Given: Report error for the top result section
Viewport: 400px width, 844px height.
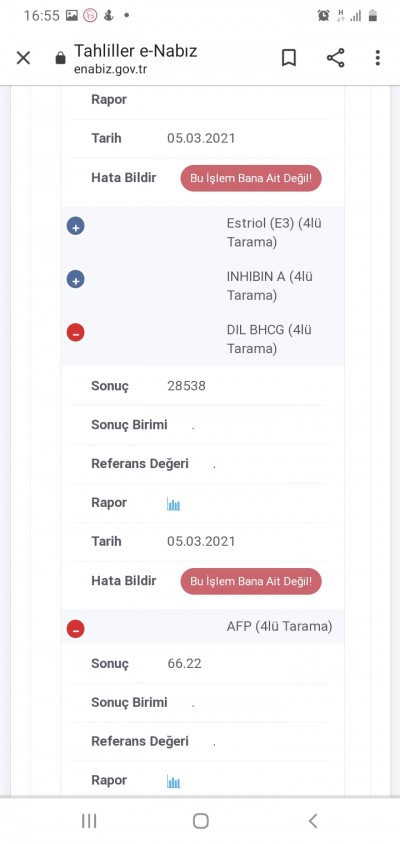Looking at the screenshot, I should click(251, 178).
